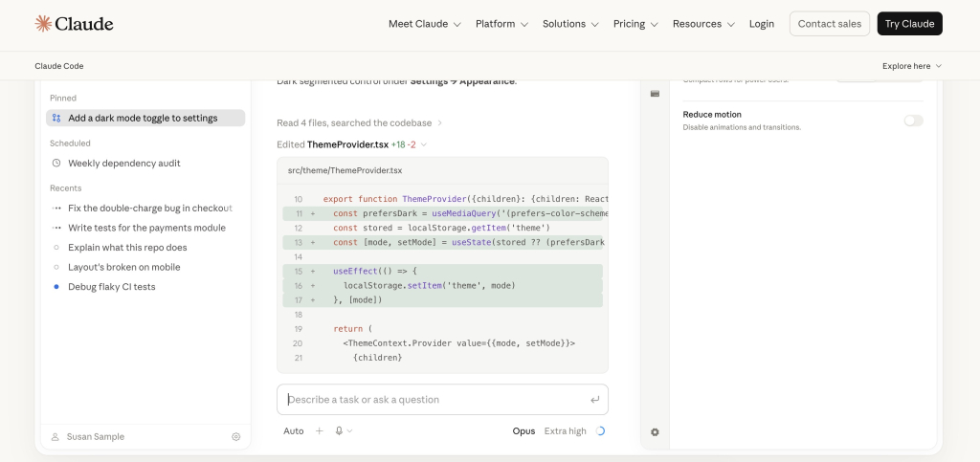
Task: Expand the Explore here dropdown
Action: click(912, 66)
